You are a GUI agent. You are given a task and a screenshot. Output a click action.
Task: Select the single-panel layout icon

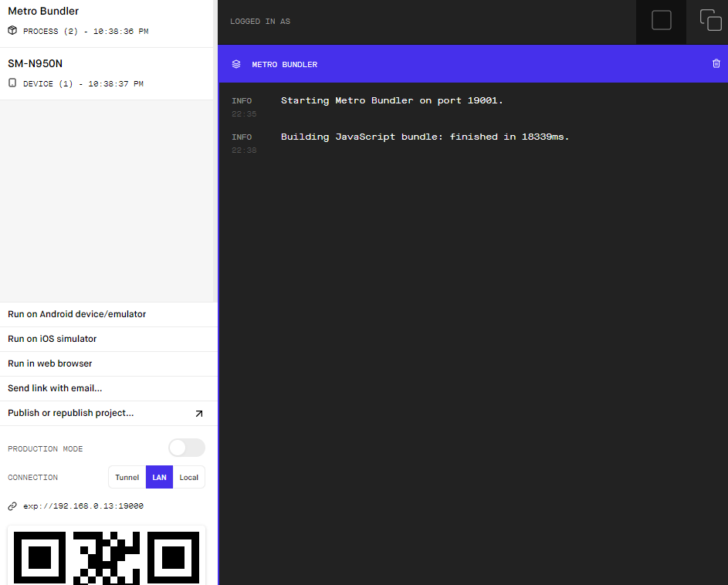661,21
